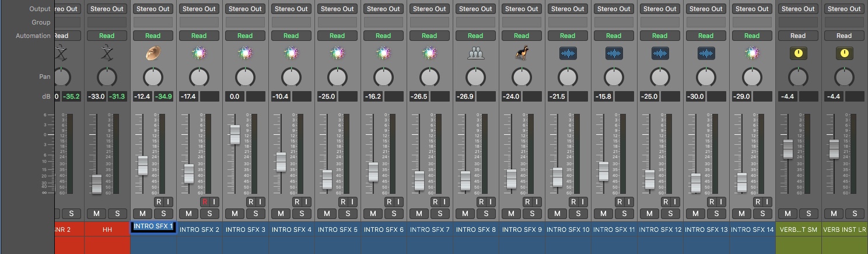Click the volume fader on INTRO SFX 3
The height and width of the screenshot is (254, 868).
pyautogui.click(x=235, y=134)
